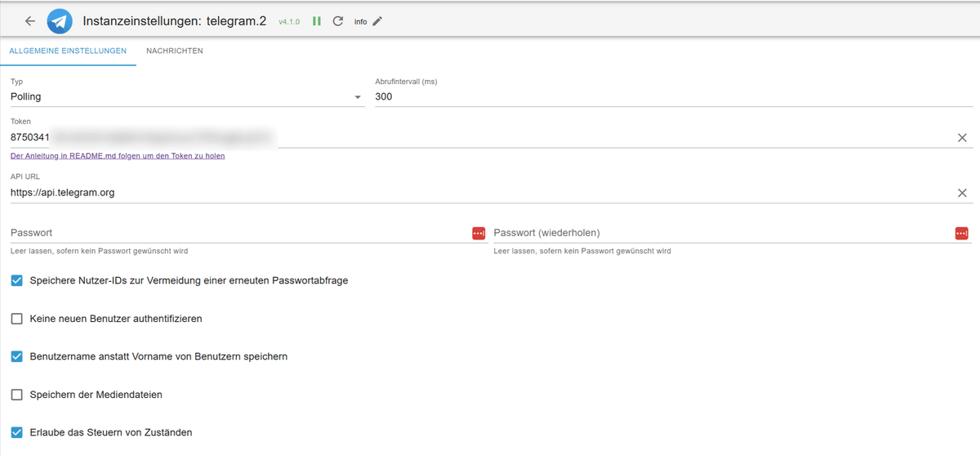Click the Abrufintervall (ms) field

tap(674, 96)
